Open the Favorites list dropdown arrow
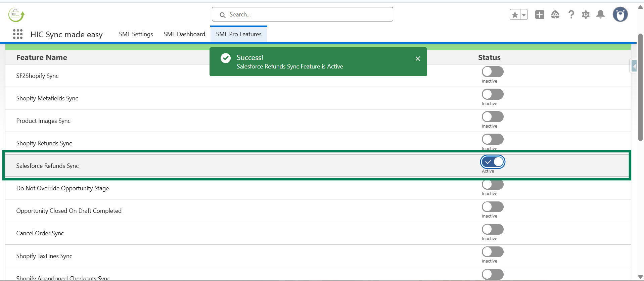Screen dimensions: 644x281 (x=524, y=15)
